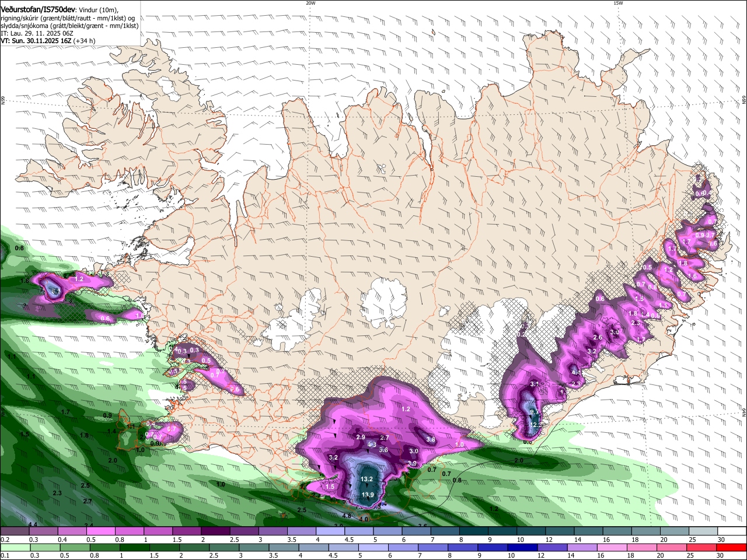
Task: Pick the white 30 swatch in the upper legend
Action: pos(732,531)
